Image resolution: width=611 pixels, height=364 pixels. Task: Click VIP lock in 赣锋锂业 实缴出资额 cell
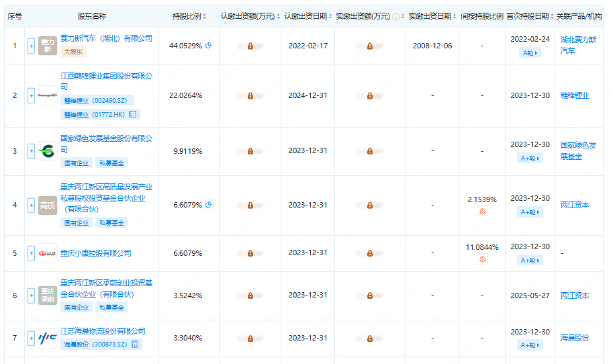click(369, 96)
